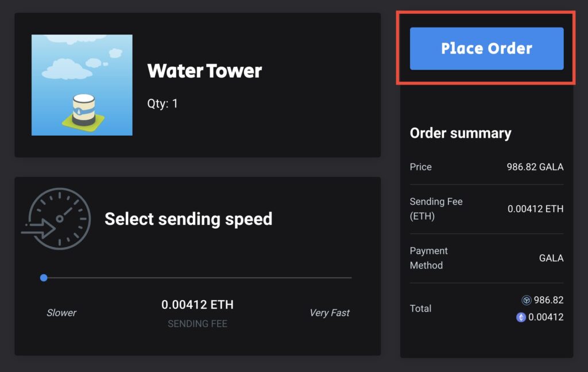
Task: Click the Payment Method row label
Action: pos(428,258)
